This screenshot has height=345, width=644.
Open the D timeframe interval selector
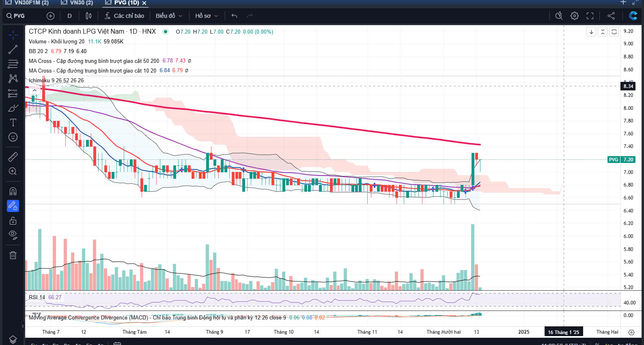(69, 16)
